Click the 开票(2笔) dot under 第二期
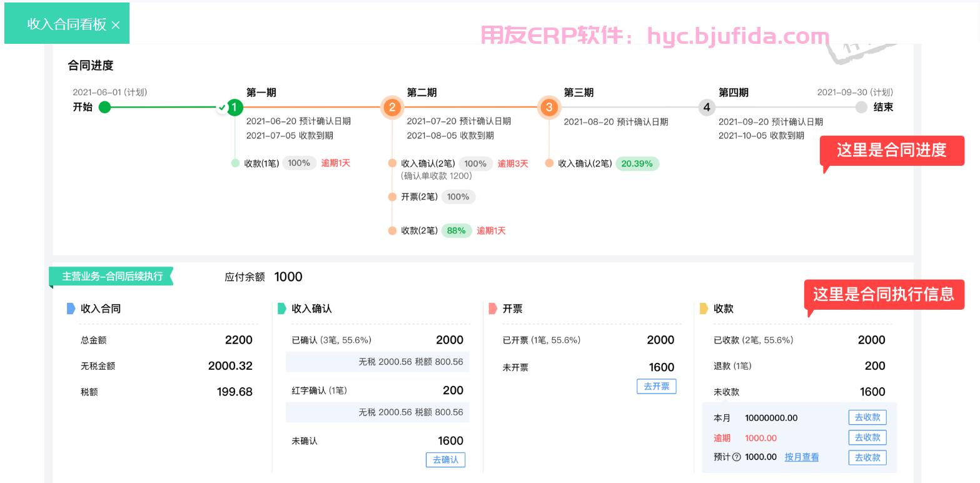The height and width of the screenshot is (483, 980). [392, 197]
